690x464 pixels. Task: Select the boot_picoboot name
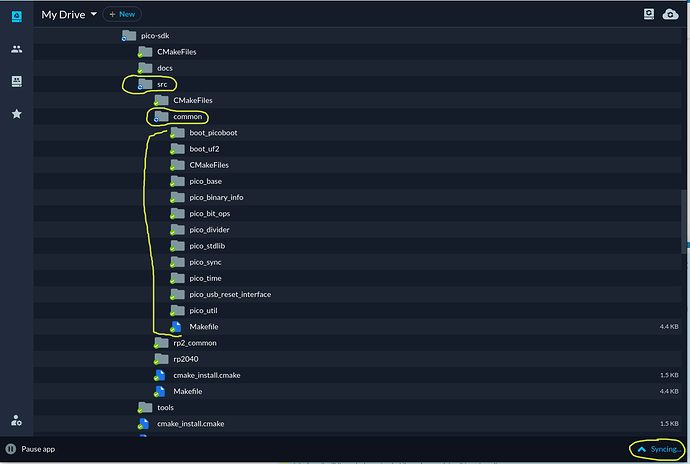tap(213, 133)
